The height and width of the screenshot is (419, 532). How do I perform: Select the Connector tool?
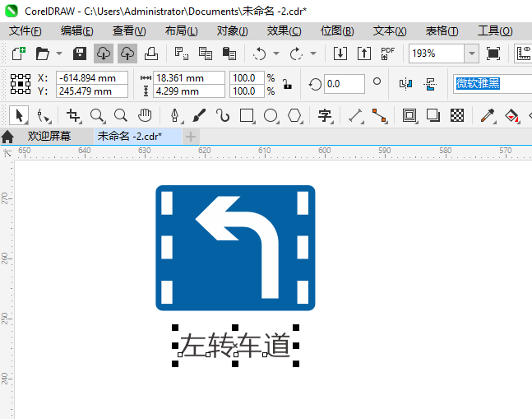pyautogui.click(x=379, y=115)
